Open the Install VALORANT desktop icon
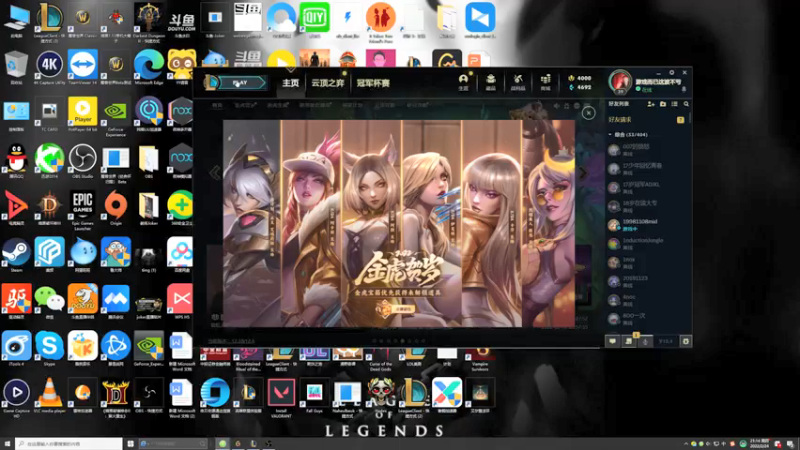 click(x=281, y=398)
